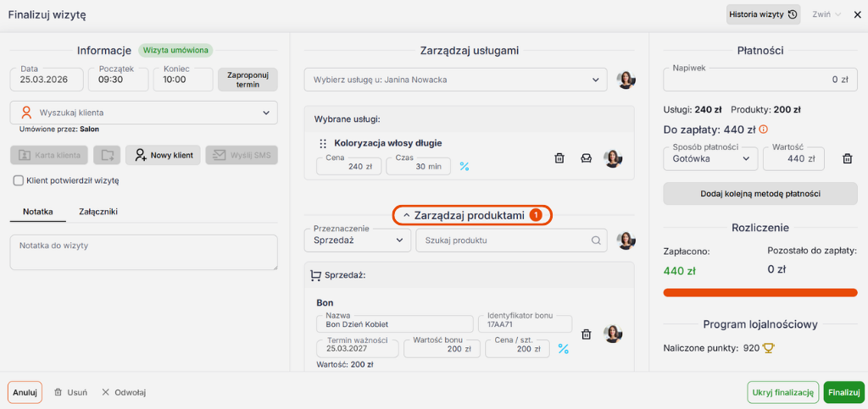Apply discount to the Bon voucher price

(563, 349)
